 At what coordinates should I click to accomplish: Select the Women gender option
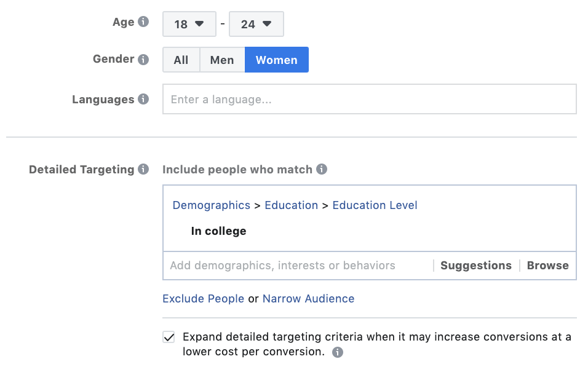pos(276,60)
